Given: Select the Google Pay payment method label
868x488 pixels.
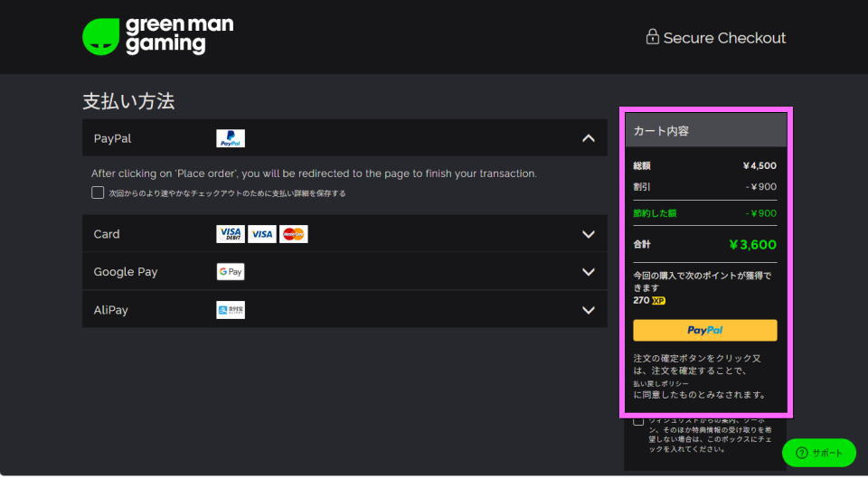Looking at the screenshot, I should pos(125,272).
